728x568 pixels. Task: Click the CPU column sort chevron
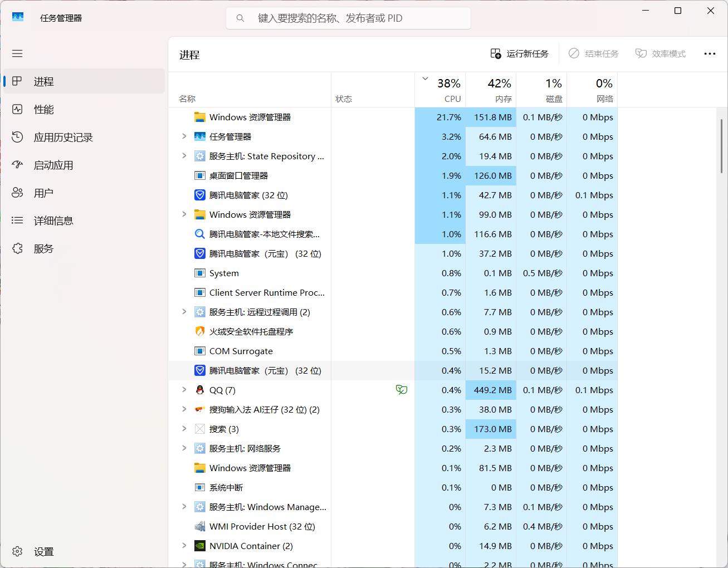(426, 79)
